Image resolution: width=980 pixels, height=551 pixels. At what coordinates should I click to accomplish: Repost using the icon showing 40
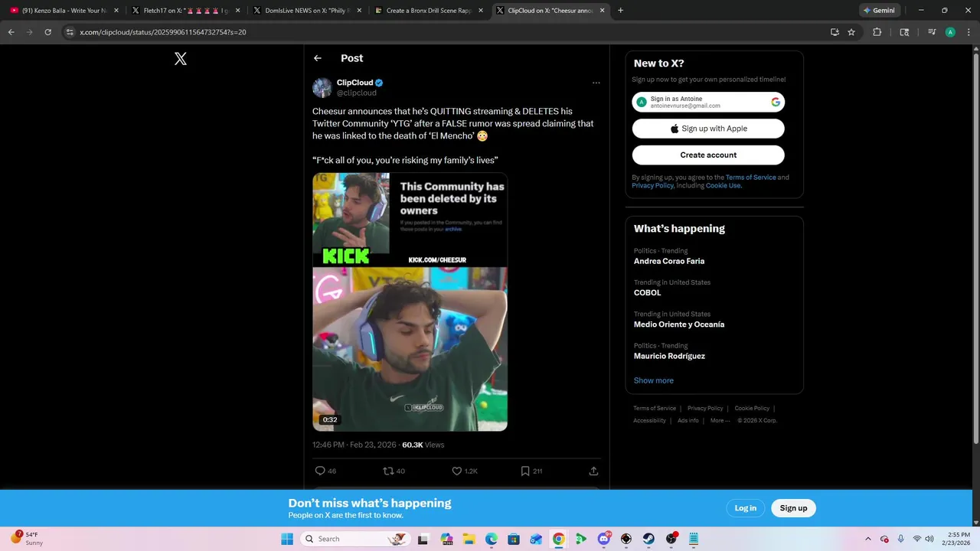388,471
